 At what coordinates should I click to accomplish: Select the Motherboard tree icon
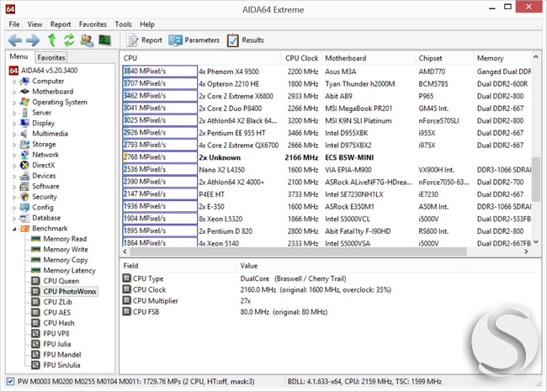24,92
